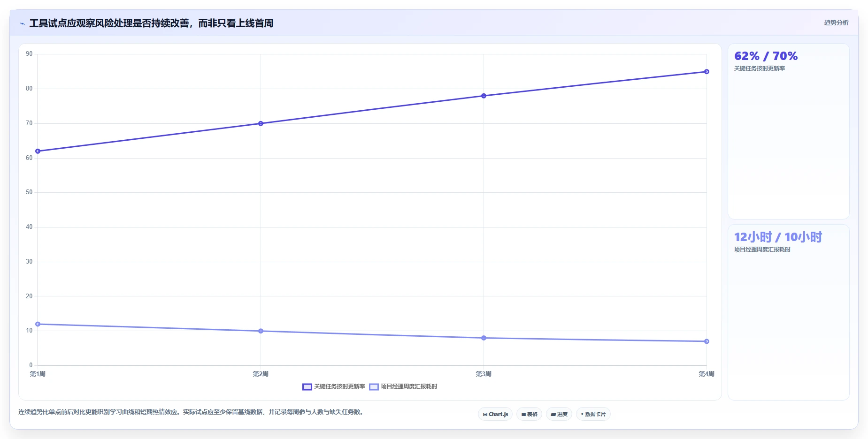Click the 第2周 x-axis label
The image size is (868, 439).
(261, 374)
